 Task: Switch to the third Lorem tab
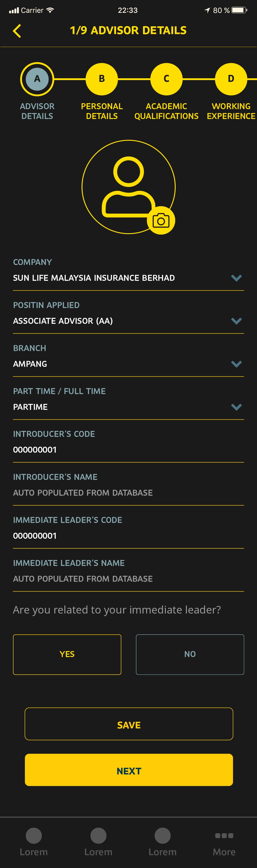162,836
